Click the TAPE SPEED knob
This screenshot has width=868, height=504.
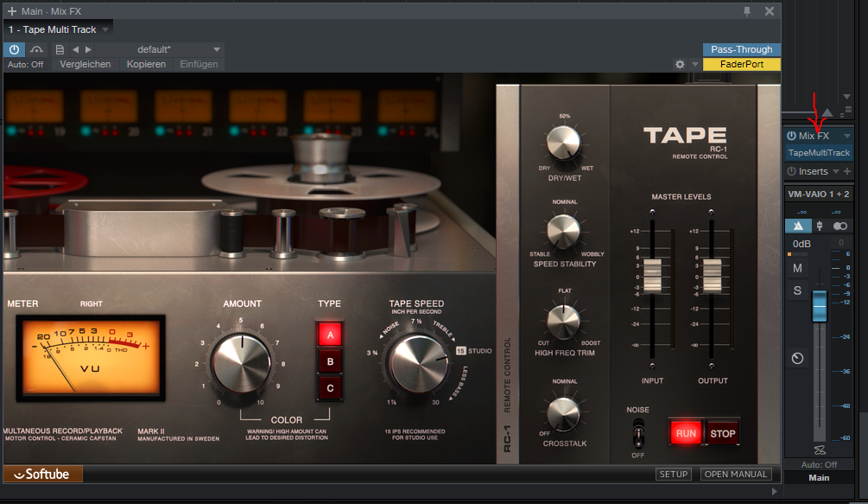[x=419, y=364]
